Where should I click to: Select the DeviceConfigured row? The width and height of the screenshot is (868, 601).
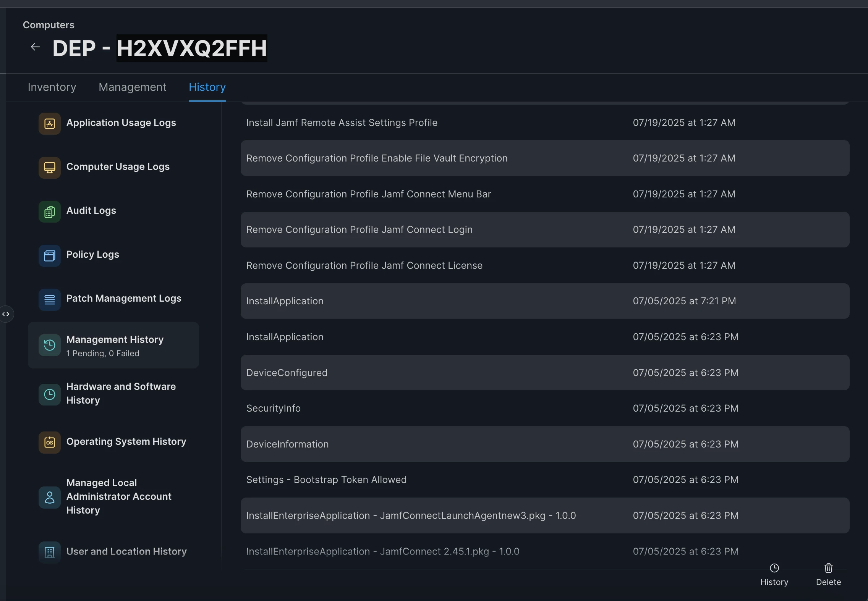tap(545, 373)
